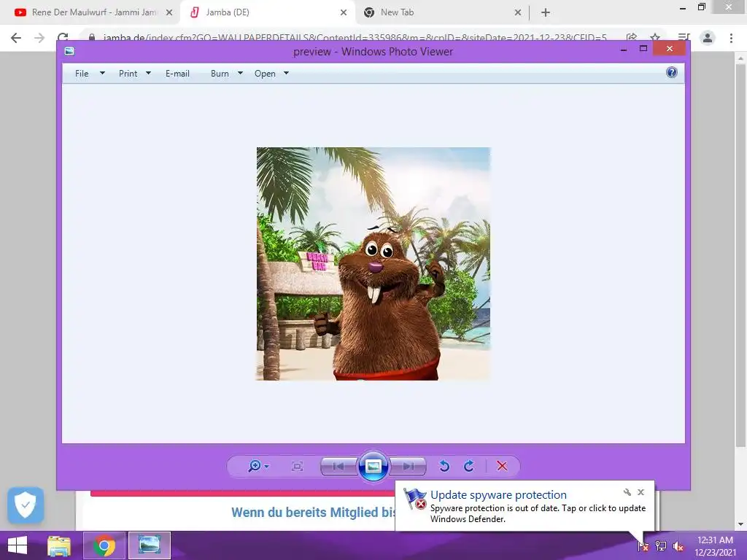Click the Photo Viewer title bar icon
Viewport: 747px width, 560px height.
pyautogui.click(x=69, y=51)
